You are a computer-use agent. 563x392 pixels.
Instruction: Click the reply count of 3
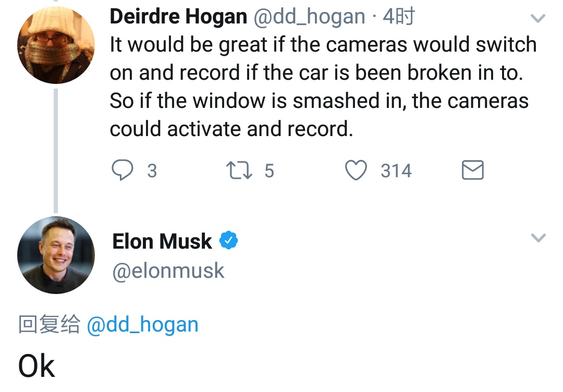[x=152, y=170]
